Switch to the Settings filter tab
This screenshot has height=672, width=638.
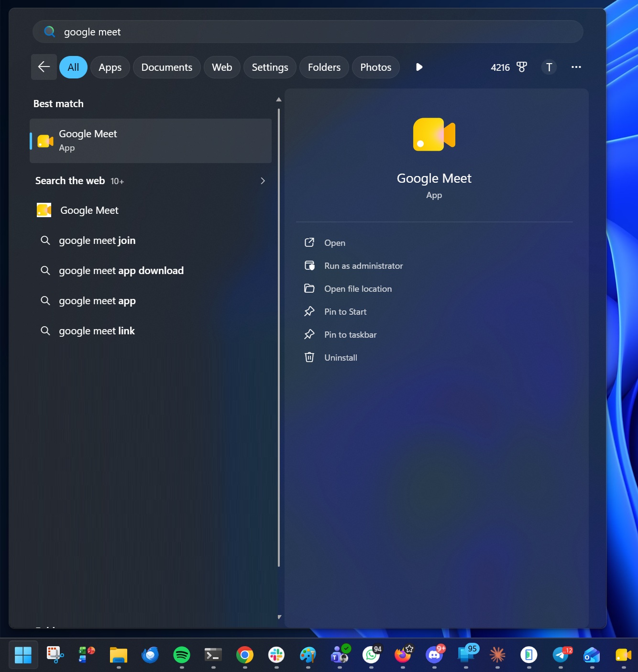(x=270, y=67)
